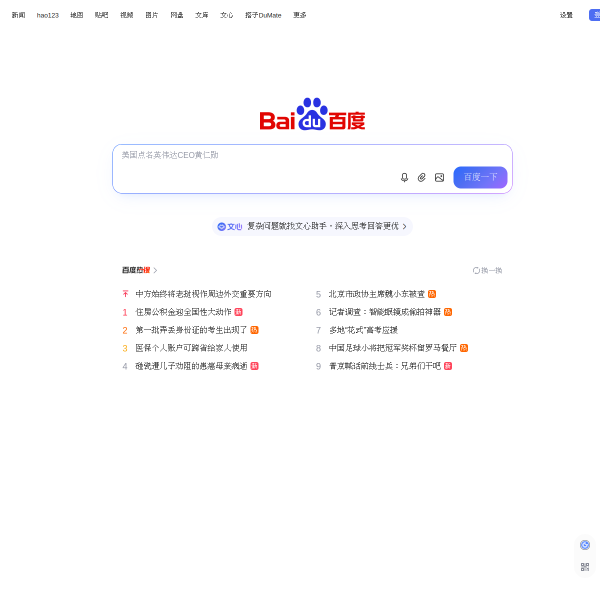
Task: Click the 文心助手 promotion banner text
Action: click(323, 226)
